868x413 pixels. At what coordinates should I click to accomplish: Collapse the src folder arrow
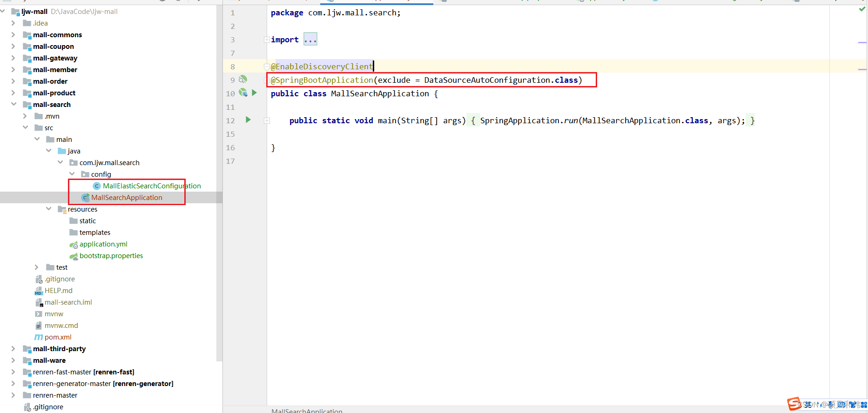click(25, 127)
